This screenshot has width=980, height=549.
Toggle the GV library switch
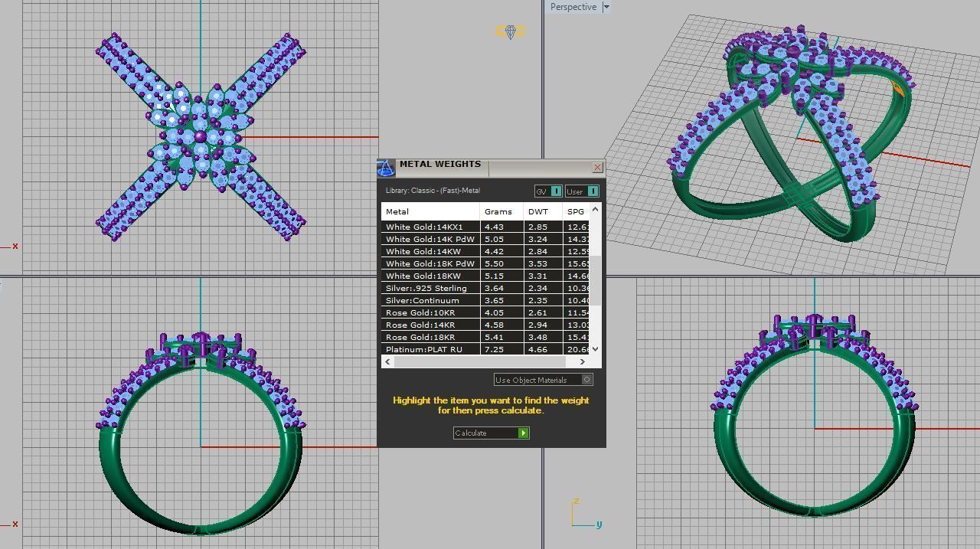click(x=548, y=191)
